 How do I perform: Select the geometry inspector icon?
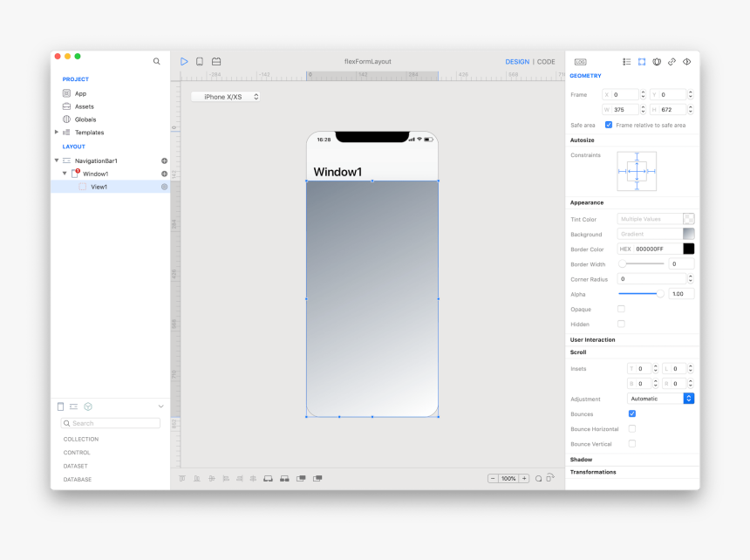pos(642,62)
